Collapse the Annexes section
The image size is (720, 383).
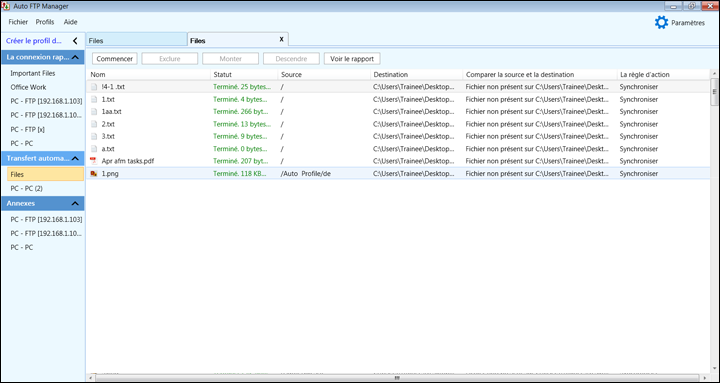75,203
